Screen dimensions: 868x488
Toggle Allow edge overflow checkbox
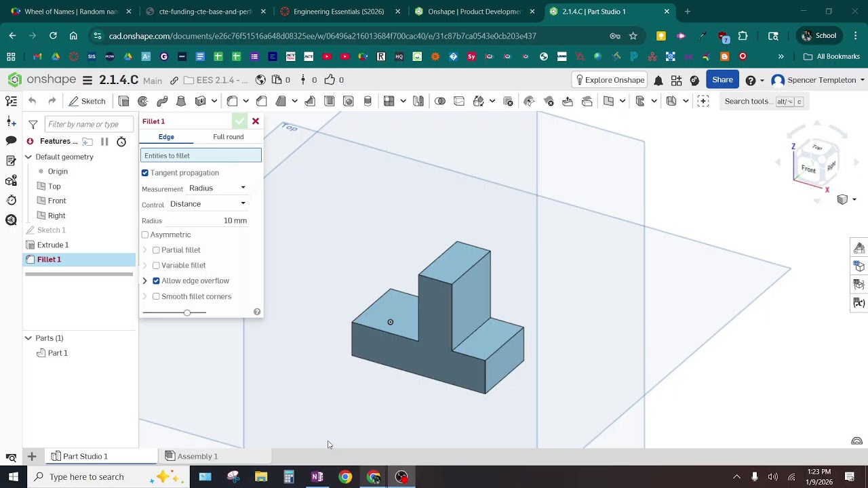[x=156, y=281]
